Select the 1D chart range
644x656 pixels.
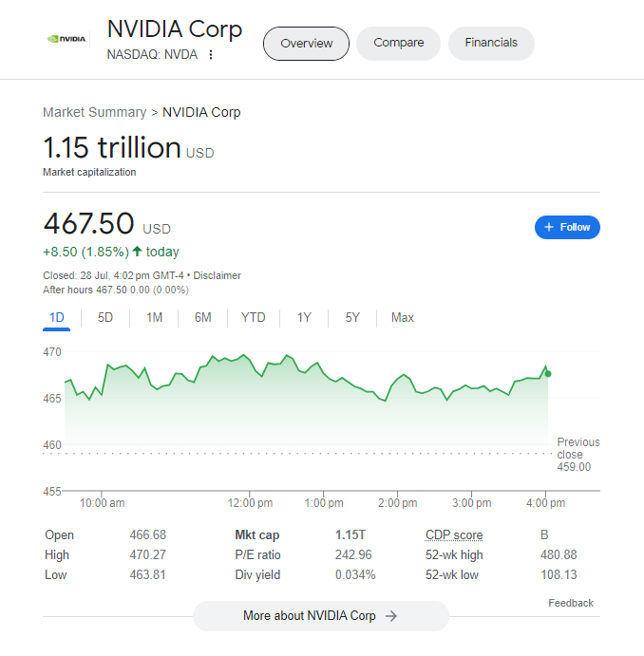pyautogui.click(x=57, y=318)
